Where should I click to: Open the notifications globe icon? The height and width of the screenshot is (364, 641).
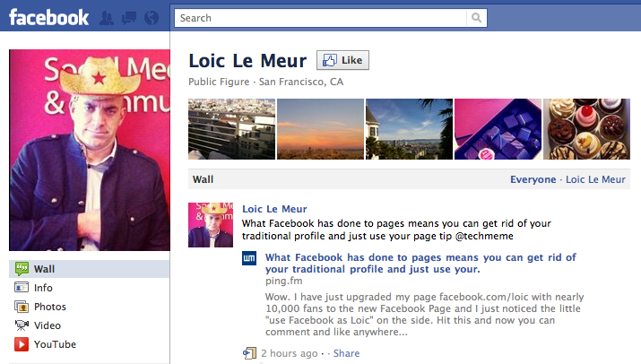(152, 18)
